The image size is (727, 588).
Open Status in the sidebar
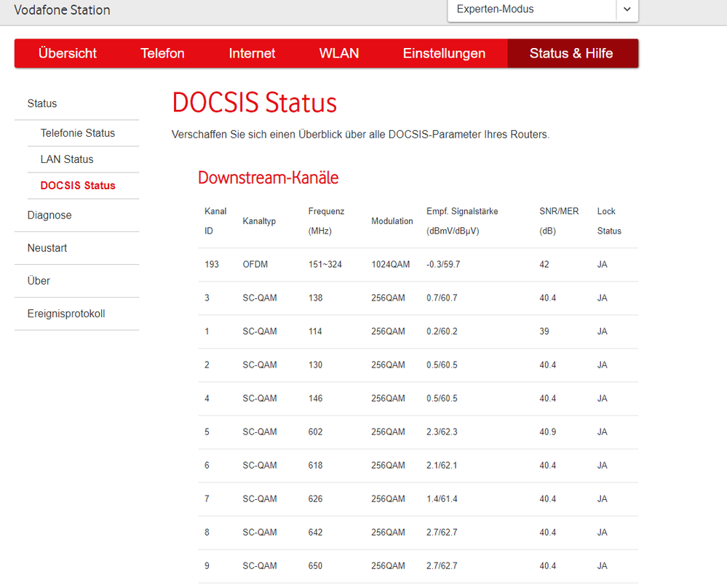[x=42, y=103]
